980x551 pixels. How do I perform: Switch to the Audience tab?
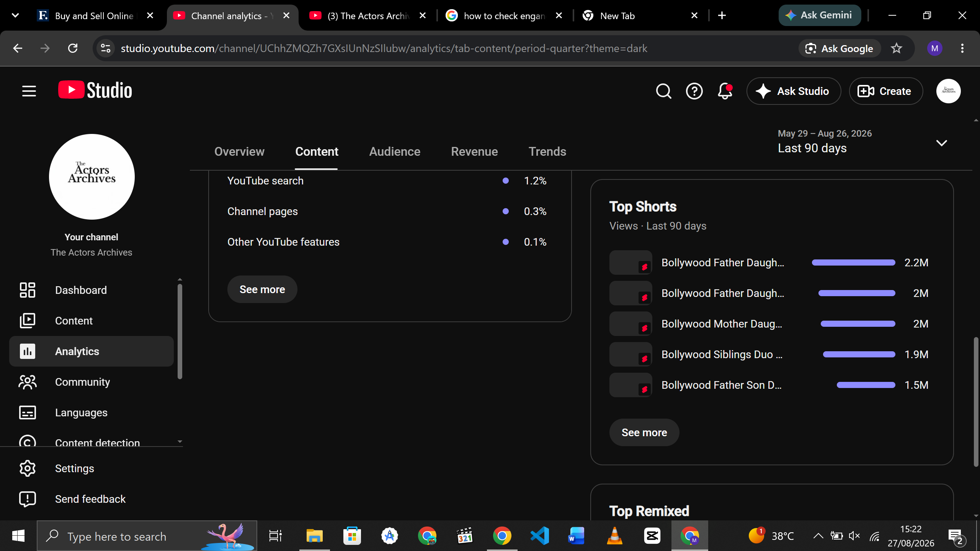pyautogui.click(x=395, y=152)
